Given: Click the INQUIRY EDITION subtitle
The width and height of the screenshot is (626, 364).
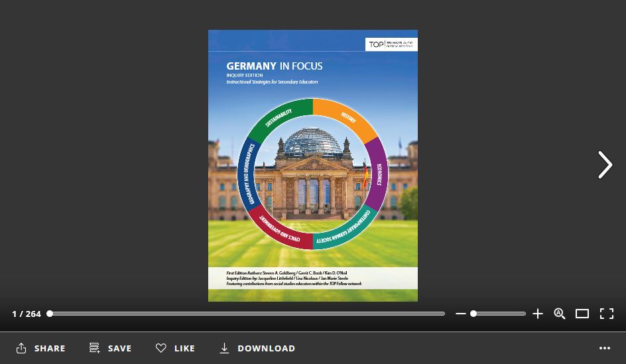Looking at the screenshot, I should [245, 76].
